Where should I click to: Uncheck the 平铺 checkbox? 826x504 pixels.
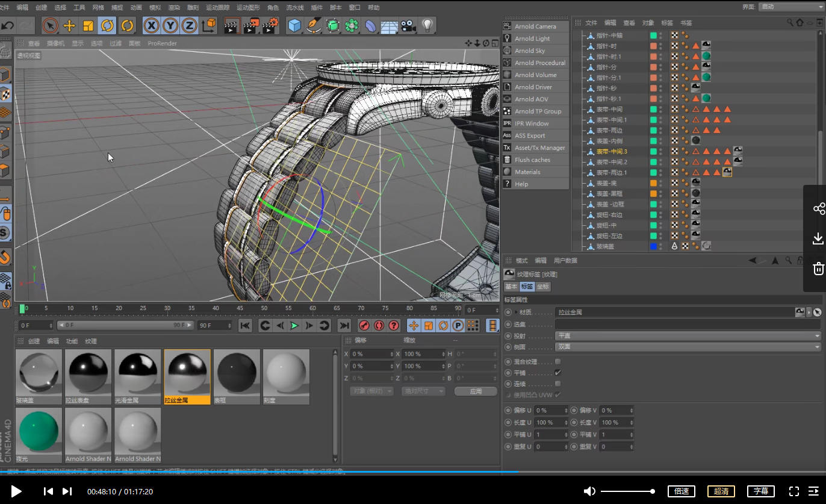tap(557, 373)
